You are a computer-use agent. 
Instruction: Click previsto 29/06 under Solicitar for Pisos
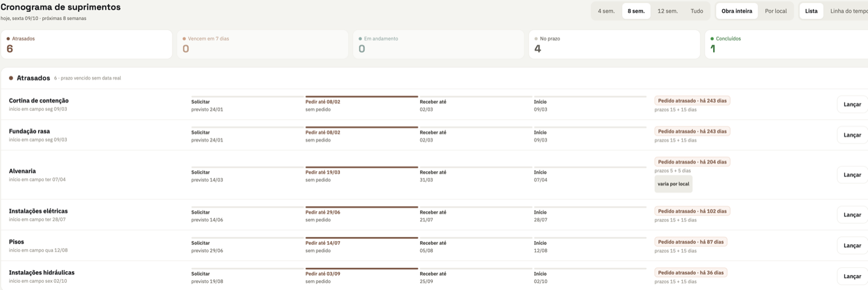tap(207, 250)
